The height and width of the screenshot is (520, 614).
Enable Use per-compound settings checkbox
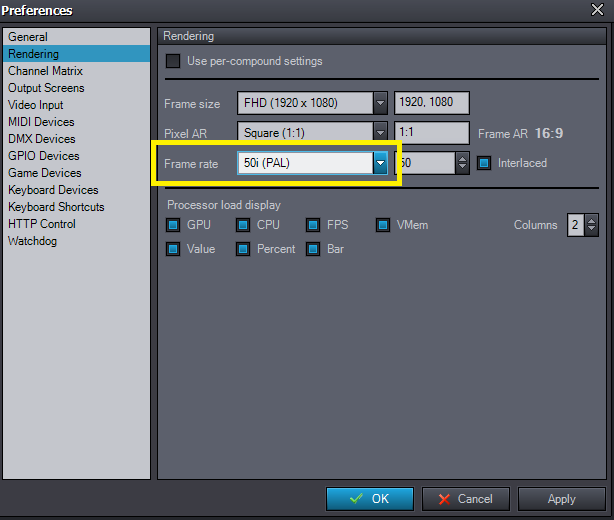(174, 61)
